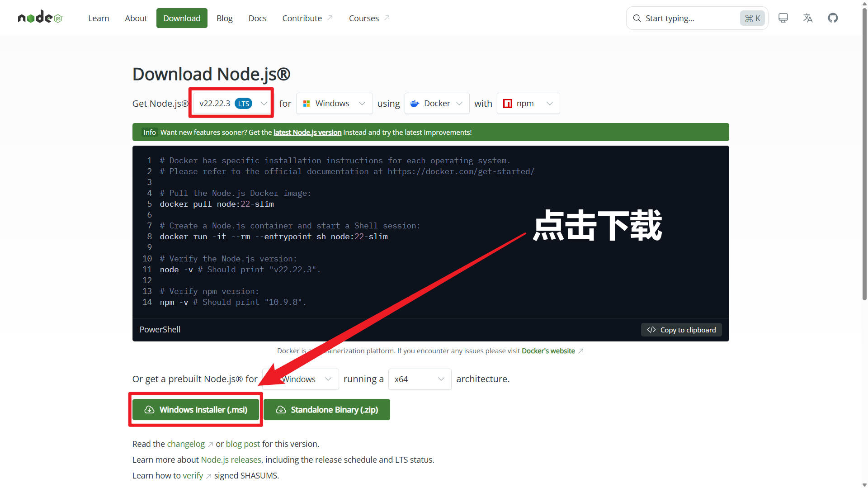Screen dimensions: 868x488
Task: Open the Courses nav item
Action: [369, 18]
